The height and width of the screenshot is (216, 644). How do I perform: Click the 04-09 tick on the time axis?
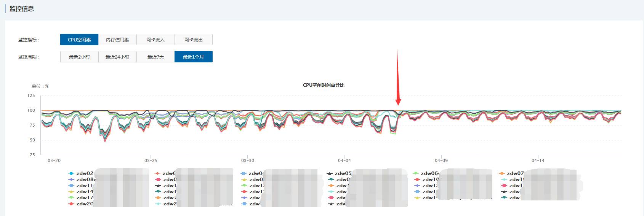point(441,160)
